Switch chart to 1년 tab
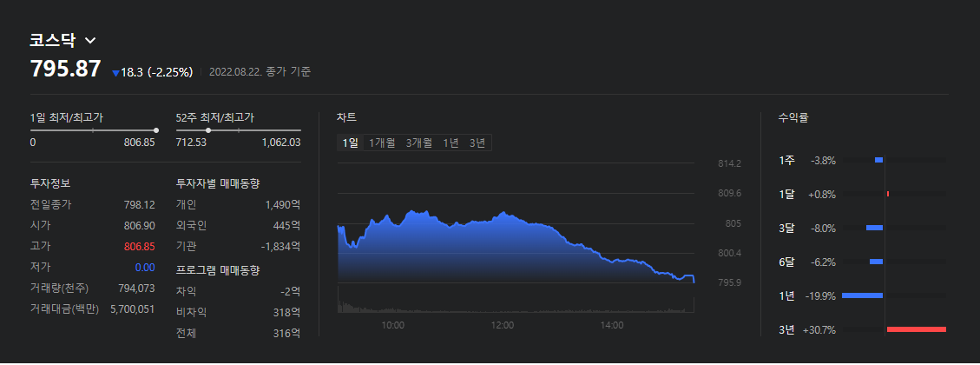Viewport: 980px width, 365px height. click(451, 143)
